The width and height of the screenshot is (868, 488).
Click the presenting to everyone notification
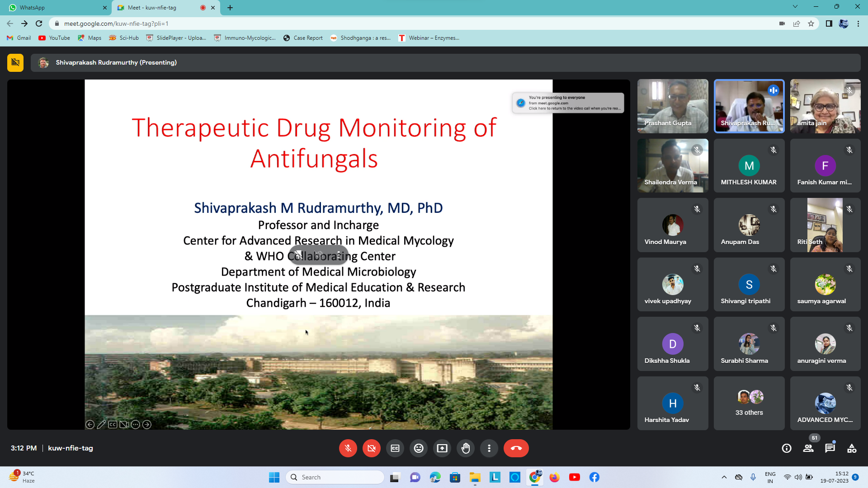click(568, 103)
